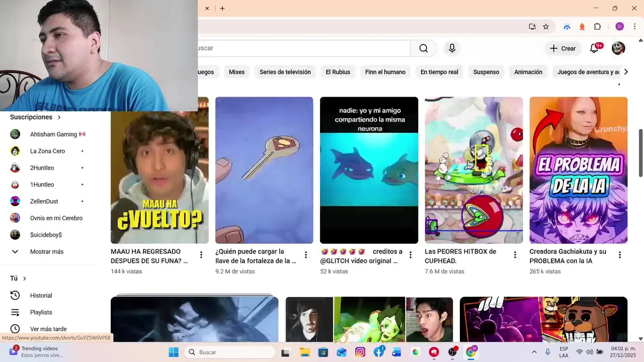Open the Windows Start menu
Viewport: 644px width, 362px height.
coord(174,352)
